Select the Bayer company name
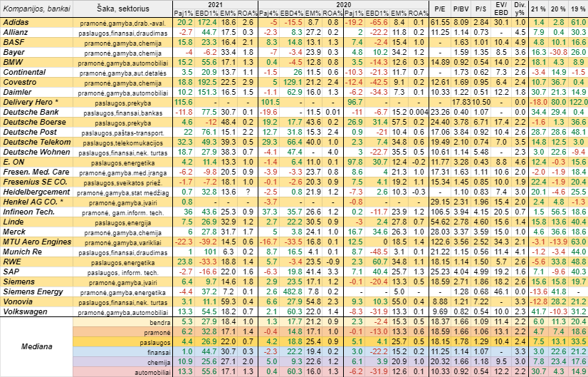The height and width of the screenshot is (377, 588). pyautogui.click(x=36, y=53)
